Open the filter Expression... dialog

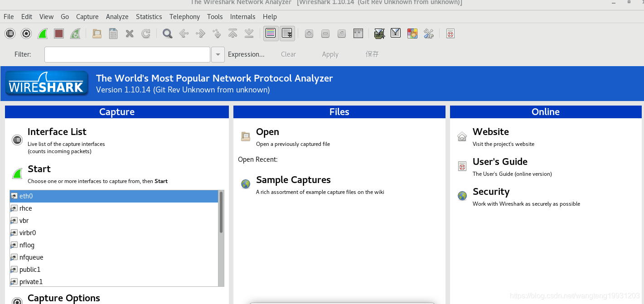coord(246,54)
